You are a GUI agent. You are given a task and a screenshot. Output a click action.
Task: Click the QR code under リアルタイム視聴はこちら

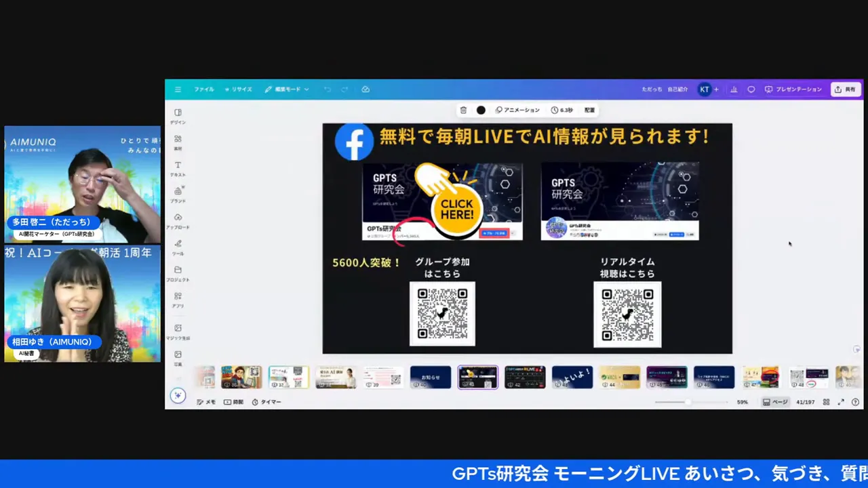point(627,314)
